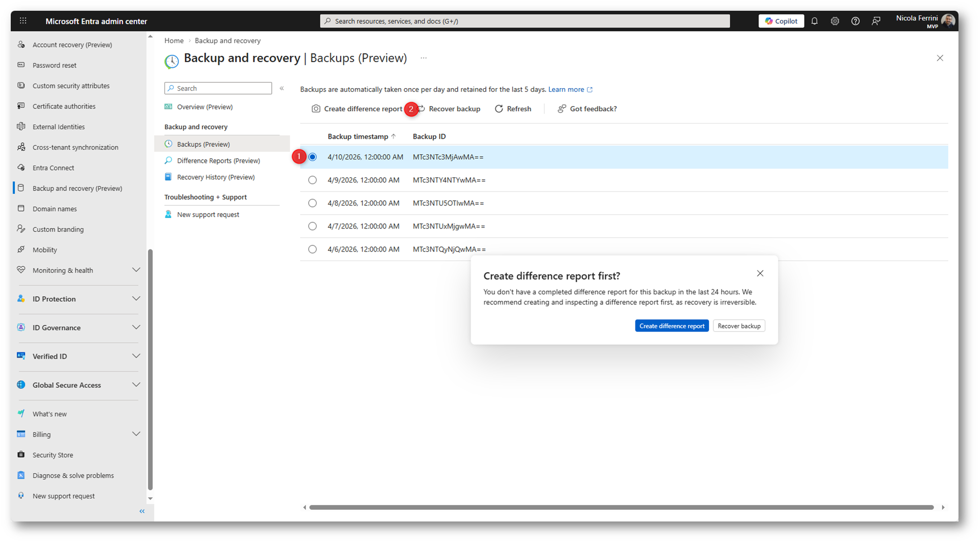
Task: Open the app launcher waffle icon
Action: point(23,21)
